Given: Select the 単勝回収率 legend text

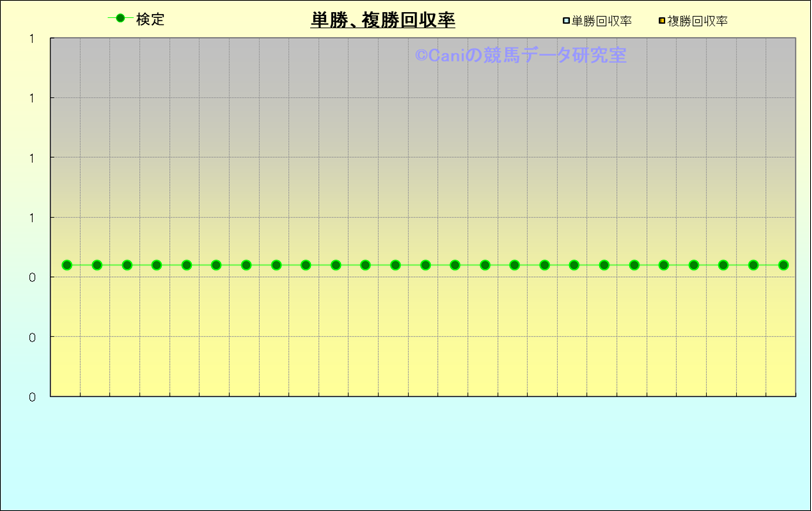Looking at the screenshot, I should (x=601, y=20).
